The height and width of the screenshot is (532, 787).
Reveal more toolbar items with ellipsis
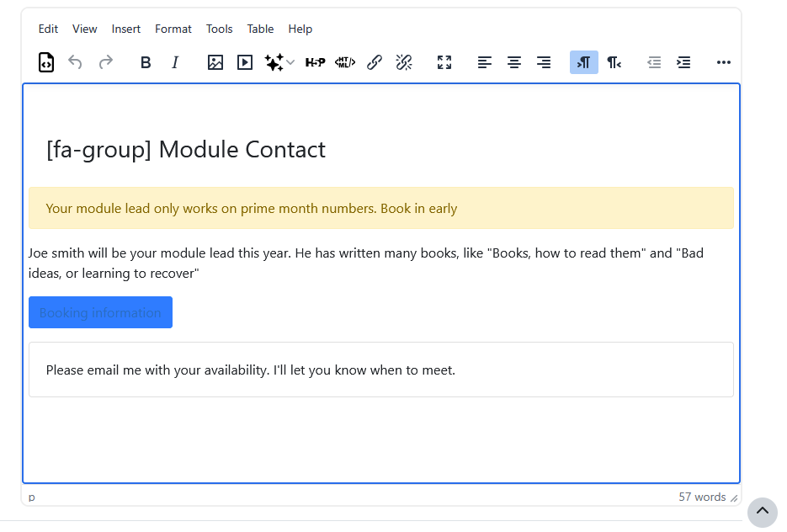(x=723, y=62)
